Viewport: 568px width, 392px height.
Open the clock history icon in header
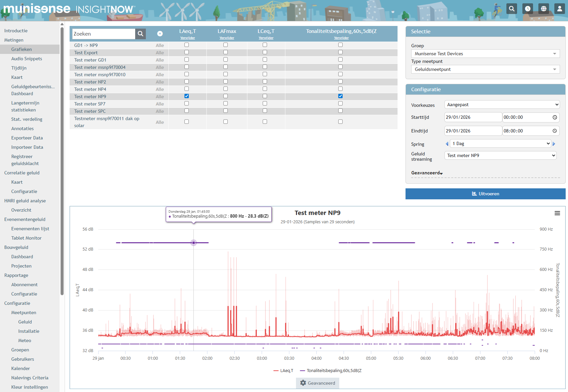pyautogui.click(x=528, y=9)
